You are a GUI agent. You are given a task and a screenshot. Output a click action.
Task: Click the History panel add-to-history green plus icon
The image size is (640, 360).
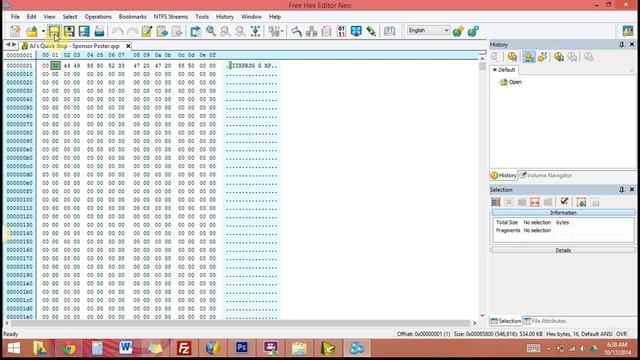559,57
